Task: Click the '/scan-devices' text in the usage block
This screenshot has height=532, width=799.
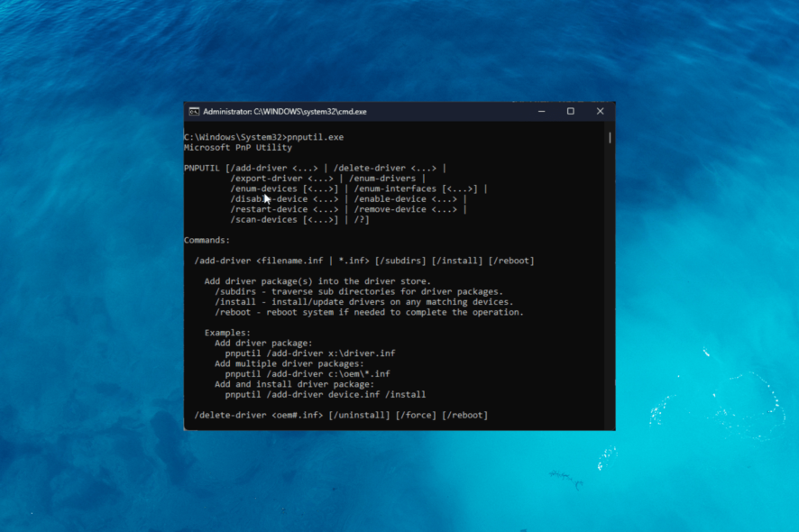Action: [254, 219]
